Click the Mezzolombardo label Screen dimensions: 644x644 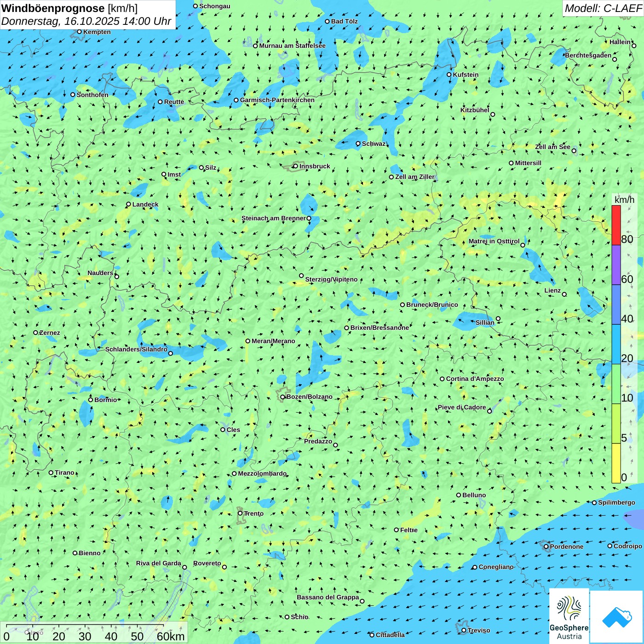(x=262, y=473)
